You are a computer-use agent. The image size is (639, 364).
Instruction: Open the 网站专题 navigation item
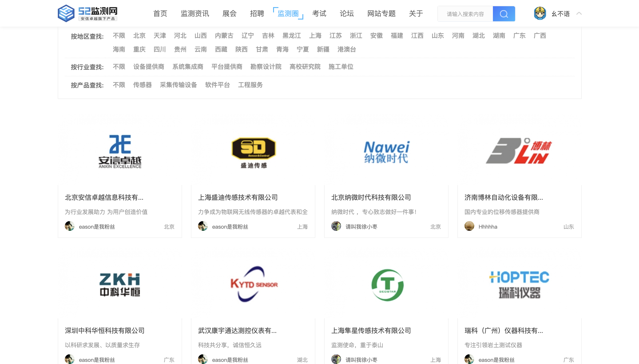[x=381, y=14]
